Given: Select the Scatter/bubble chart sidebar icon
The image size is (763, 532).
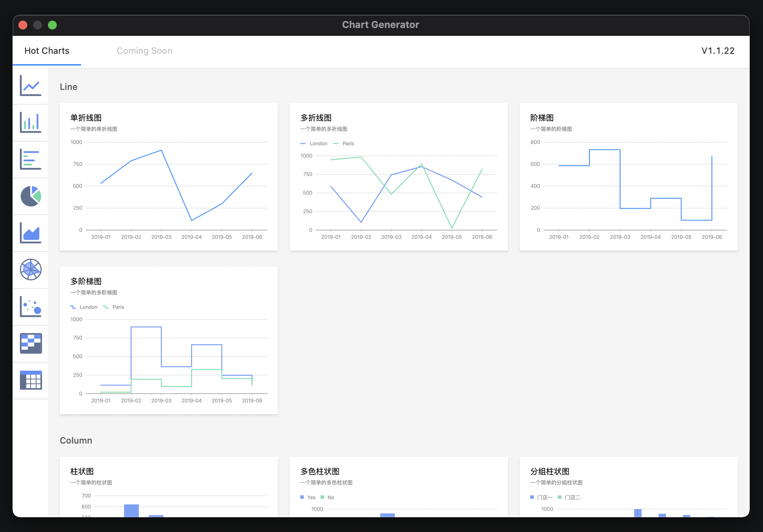Looking at the screenshot, I should (31, 307).
